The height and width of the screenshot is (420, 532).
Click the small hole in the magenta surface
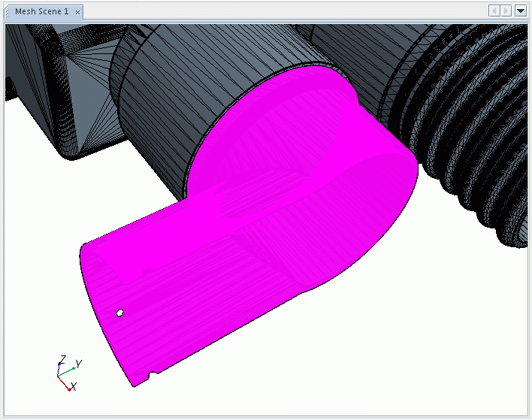(x=119, y=312)
